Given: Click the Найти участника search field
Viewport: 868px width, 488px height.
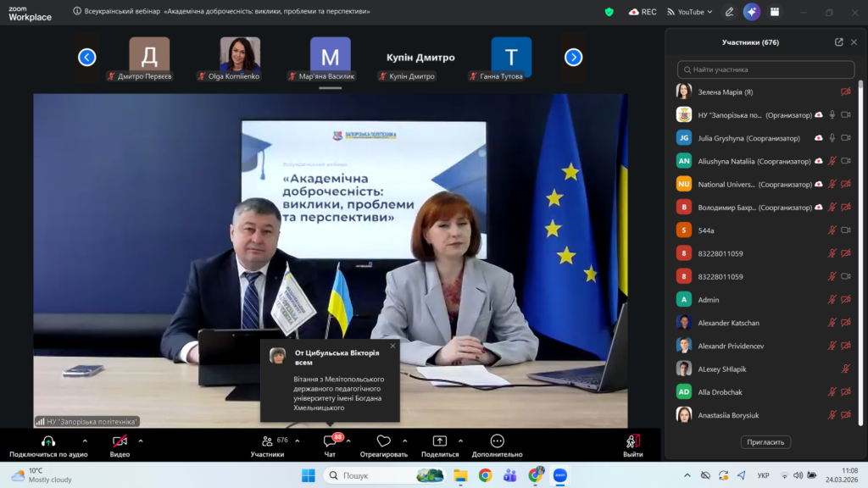Looking at the screenshot, I should coord(765,69).
